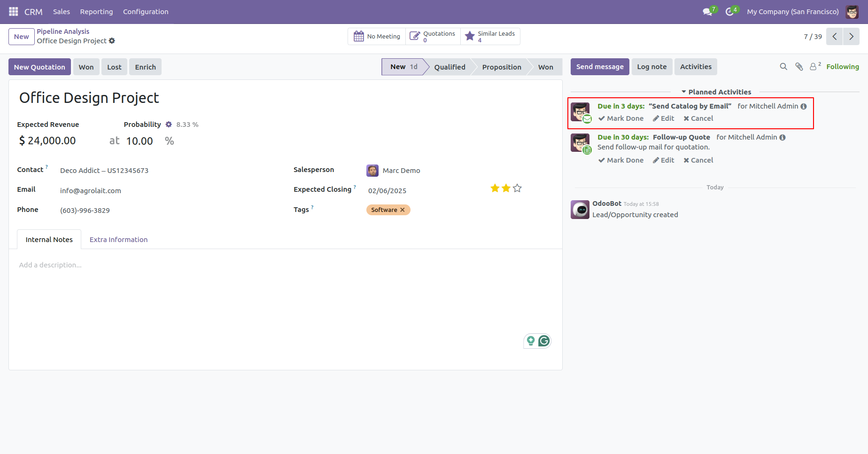Image resolution: width=868 pixels, height=454 pixels.
Task: Mark the opportunity as Won using the Won button
Action: click(x=86, y=67)
